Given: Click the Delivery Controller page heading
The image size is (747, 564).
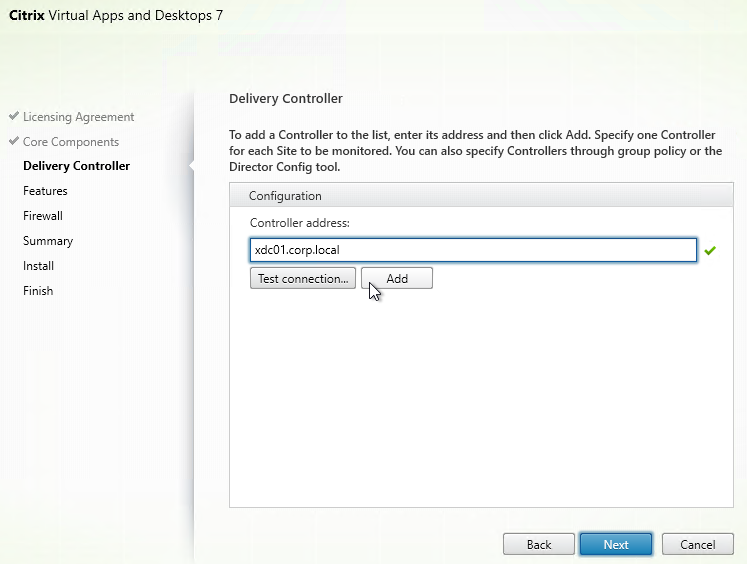Looking at the screenshot, I should [286, 99].
